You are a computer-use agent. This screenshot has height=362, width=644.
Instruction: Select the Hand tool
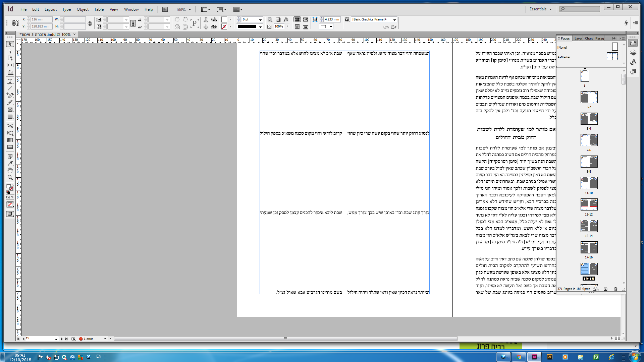pyautogui.click(x=10, y=170)
